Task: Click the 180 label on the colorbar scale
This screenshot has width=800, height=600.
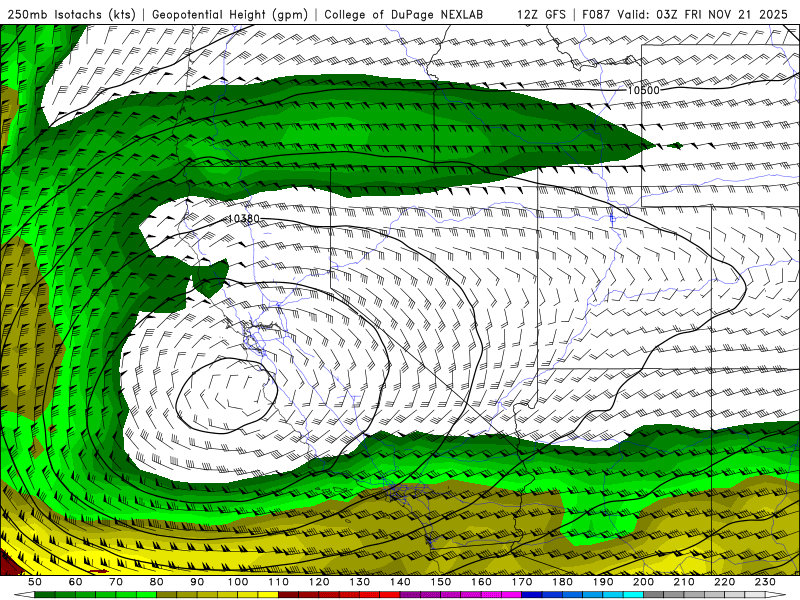Action: click(x=562, y=582)
